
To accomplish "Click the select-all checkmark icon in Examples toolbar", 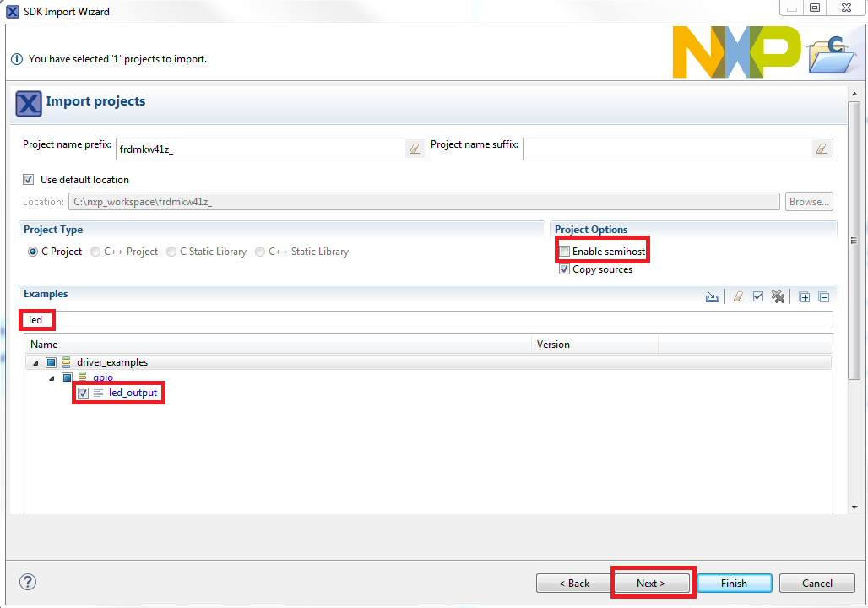I will [758, 296].
